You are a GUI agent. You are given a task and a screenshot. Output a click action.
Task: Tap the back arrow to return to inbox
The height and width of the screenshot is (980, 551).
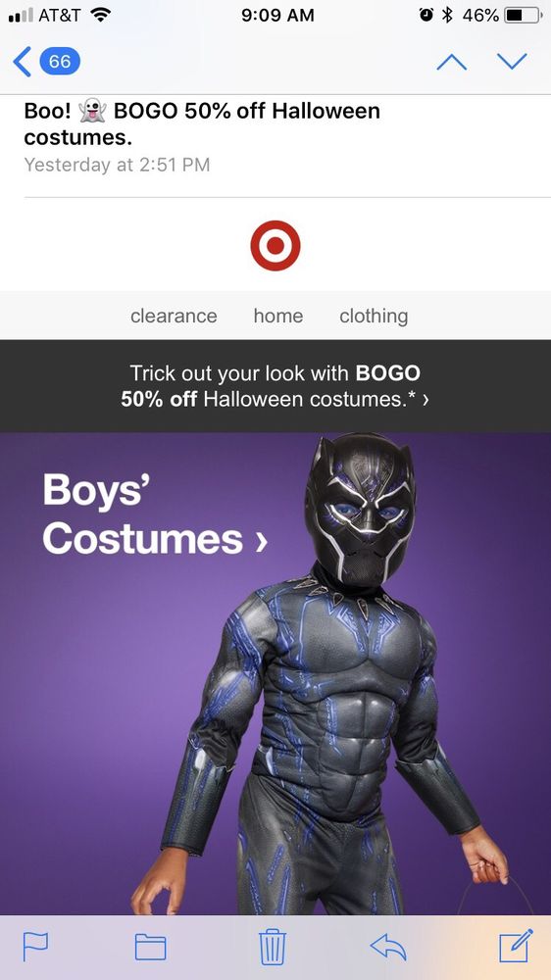tap(22, 62)
